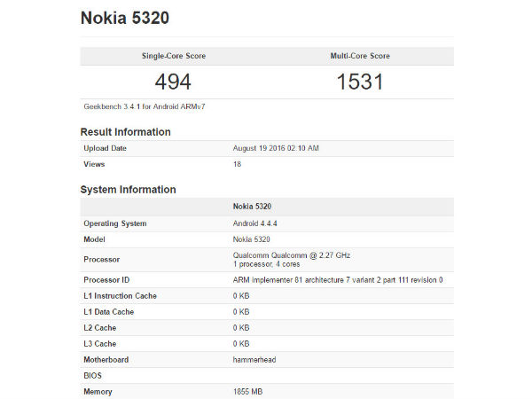
Task: Click the Multi-Core Score header
Action: coord(360,56)
